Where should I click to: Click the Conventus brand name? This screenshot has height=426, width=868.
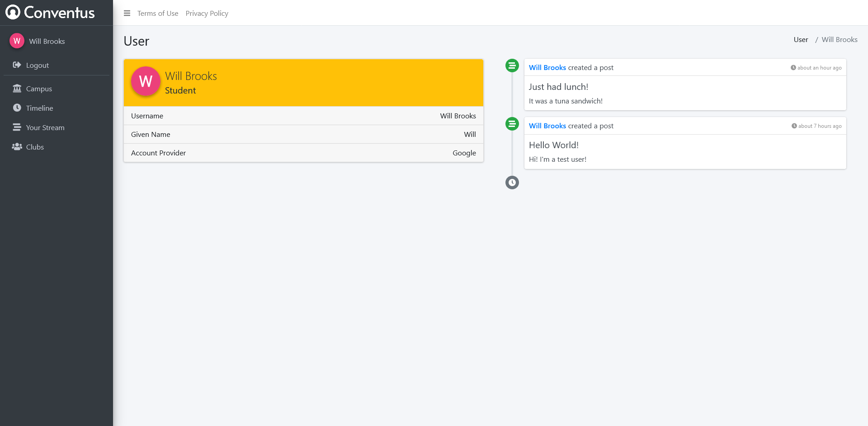(x=59, y=13)
